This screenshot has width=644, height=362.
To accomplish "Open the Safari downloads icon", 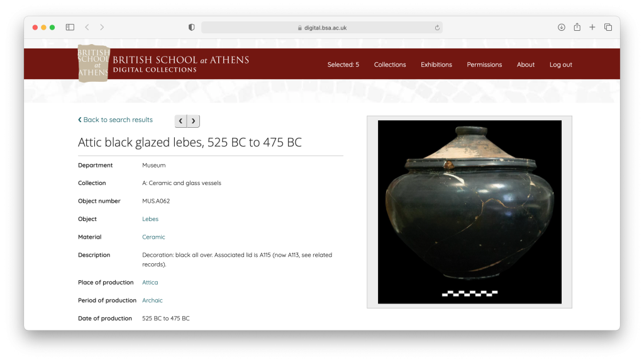I will [x=562, y=27].
